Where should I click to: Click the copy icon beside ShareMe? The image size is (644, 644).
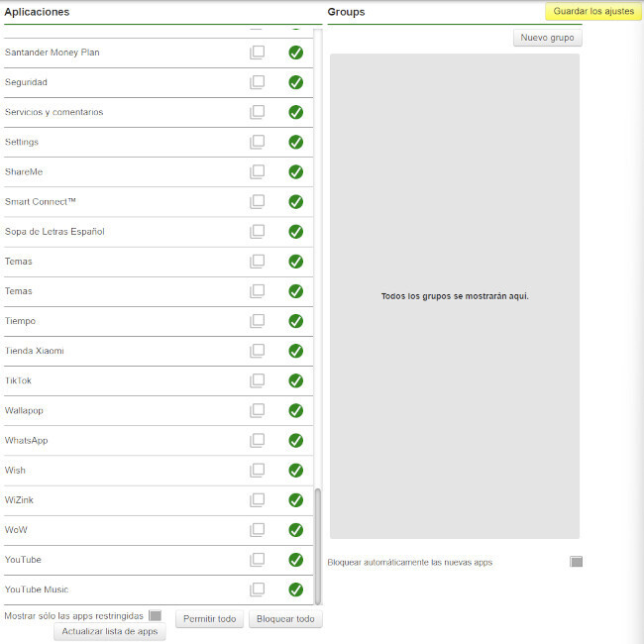[x=257, y=171]
